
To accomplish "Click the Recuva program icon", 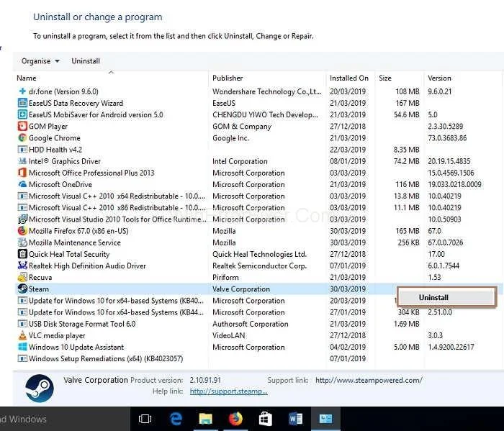I will [22, 277].
